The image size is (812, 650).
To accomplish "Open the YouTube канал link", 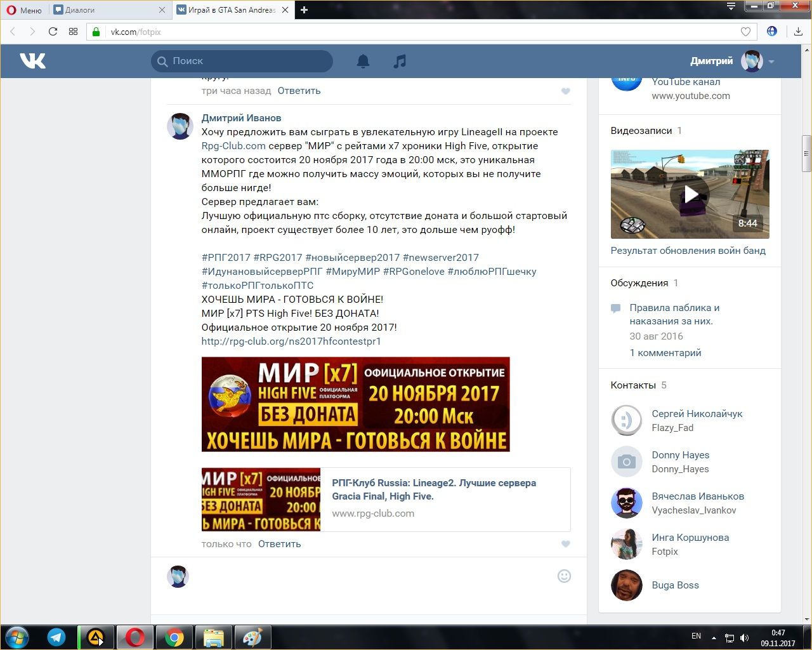I will pos(686,82).
